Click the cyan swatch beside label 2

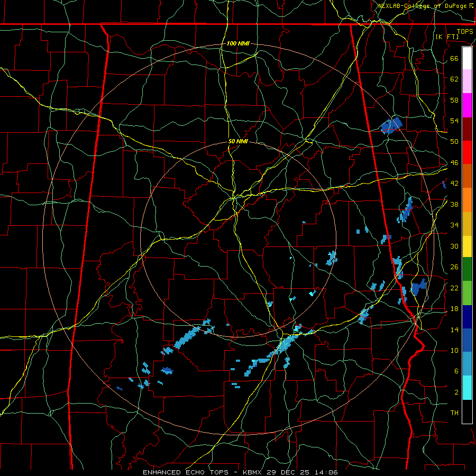(x=467, y=388)
